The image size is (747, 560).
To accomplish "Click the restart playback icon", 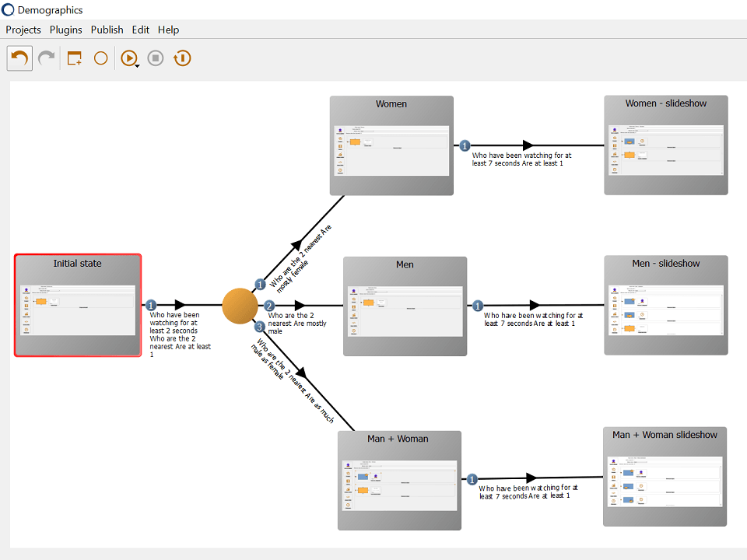I will pyautogui.click(x=182, y=58).
